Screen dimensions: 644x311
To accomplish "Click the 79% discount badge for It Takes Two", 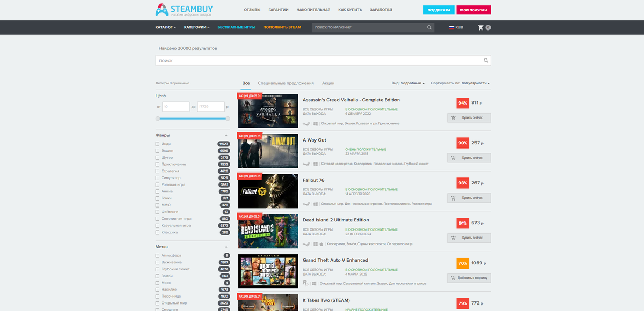I will tap(463, 304).
